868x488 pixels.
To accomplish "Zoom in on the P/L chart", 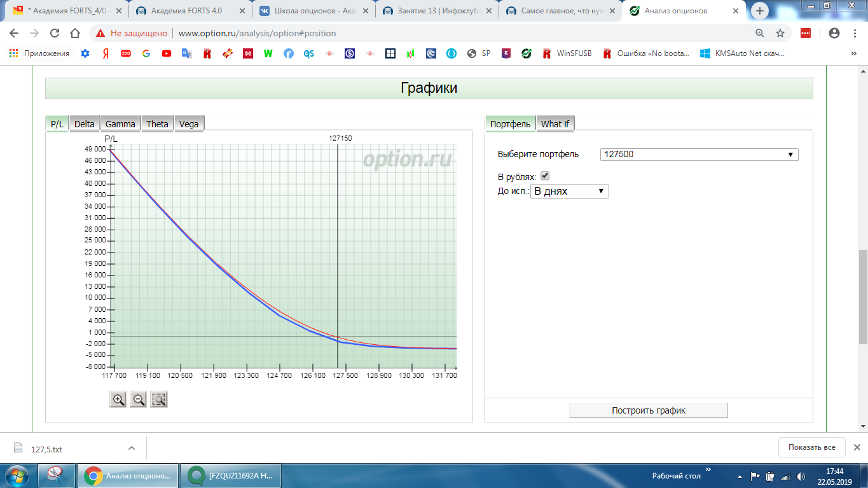I will pos(118,400).
